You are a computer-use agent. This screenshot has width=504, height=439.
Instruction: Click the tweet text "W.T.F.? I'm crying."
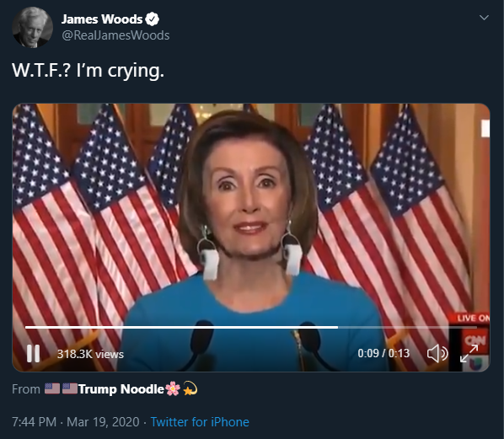tap(88, 71)
